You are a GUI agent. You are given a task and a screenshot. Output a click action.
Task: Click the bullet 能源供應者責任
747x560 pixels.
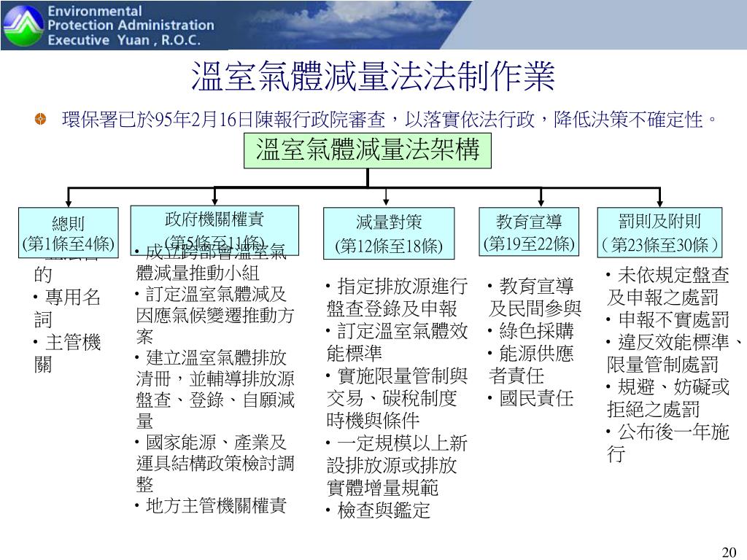[531, 365]
